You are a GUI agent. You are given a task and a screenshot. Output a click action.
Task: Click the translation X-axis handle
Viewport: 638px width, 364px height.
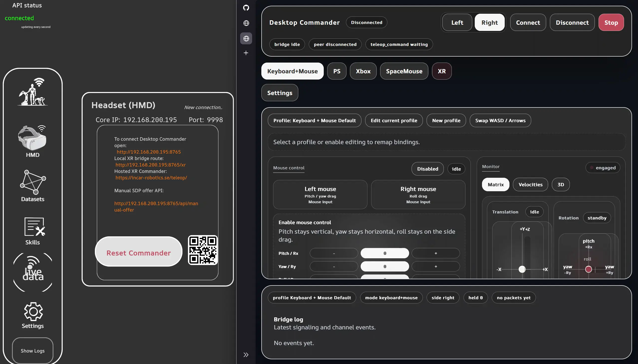click(x=522, y=269)
